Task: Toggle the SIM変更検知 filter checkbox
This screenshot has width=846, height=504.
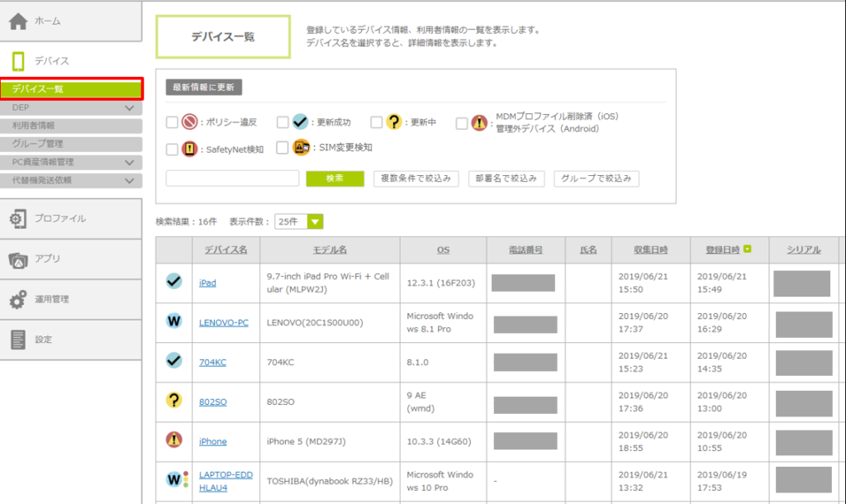Action: pos(283,148)
